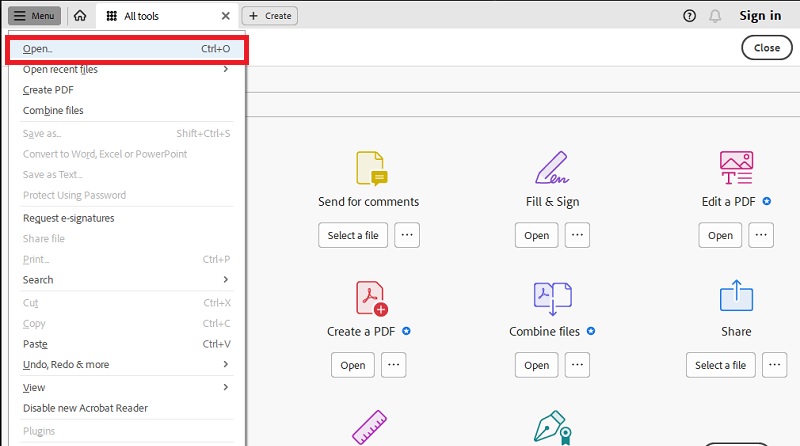Select the All tools grid icon

[112, 16]
